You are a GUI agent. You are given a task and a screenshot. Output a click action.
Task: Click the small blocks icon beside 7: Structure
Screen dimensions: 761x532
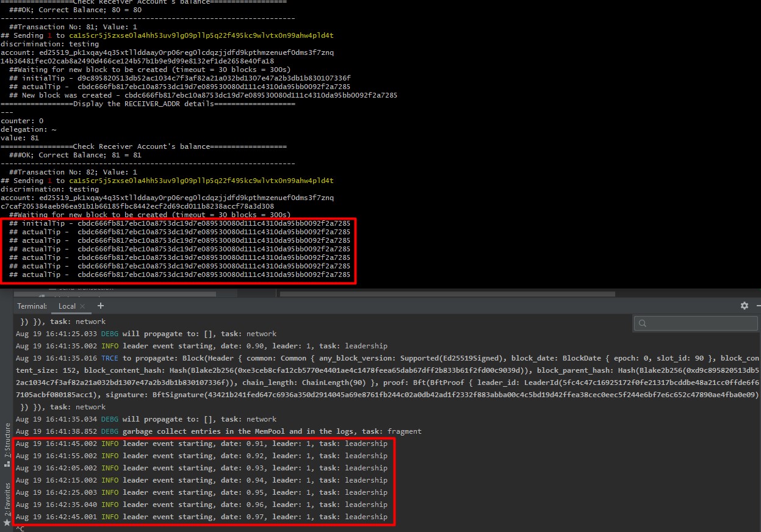coord(7,463)
